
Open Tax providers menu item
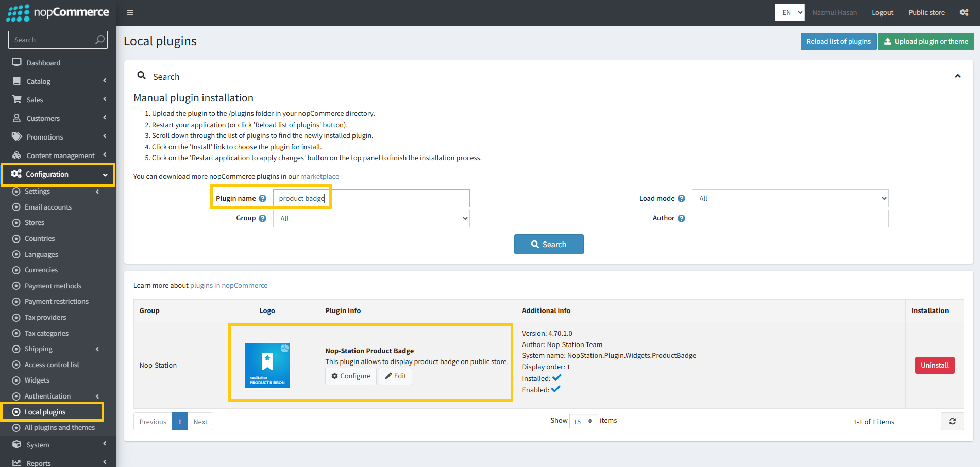45,317
